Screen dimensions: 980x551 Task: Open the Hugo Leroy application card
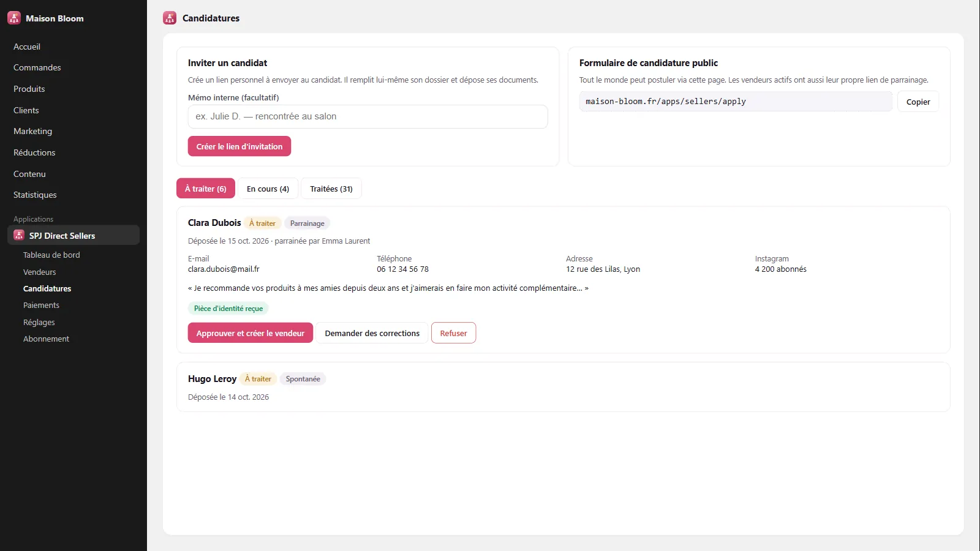(x=563, y=387)
